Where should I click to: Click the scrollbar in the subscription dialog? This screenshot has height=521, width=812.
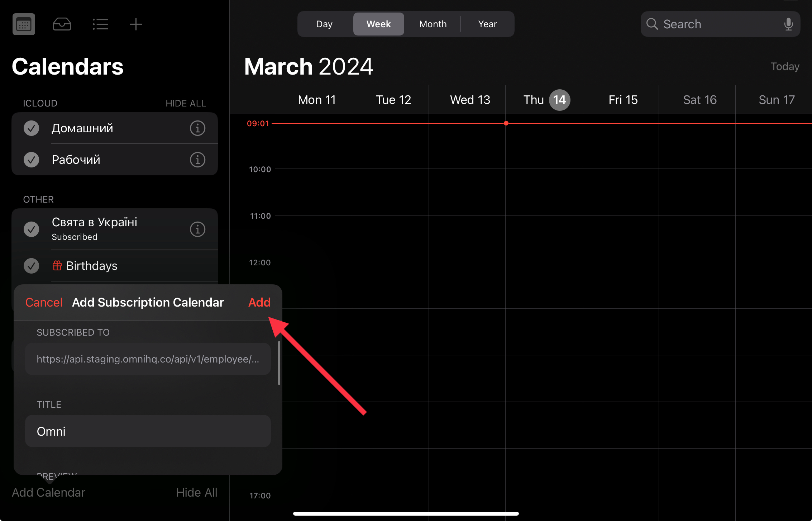tap(279, 363)
